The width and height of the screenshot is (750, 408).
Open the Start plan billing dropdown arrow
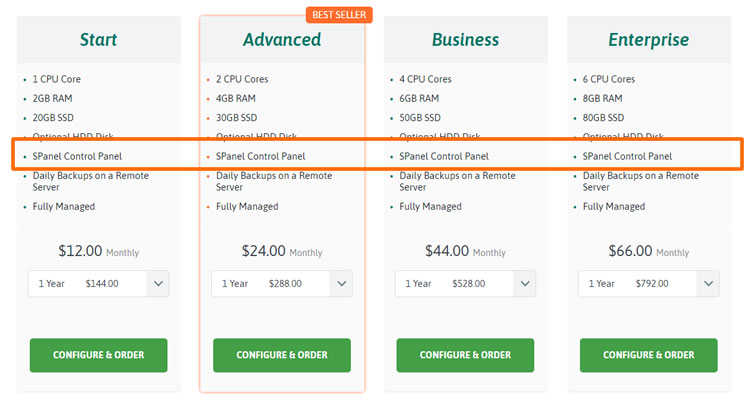pyautogui.click(x=158, y=284)
